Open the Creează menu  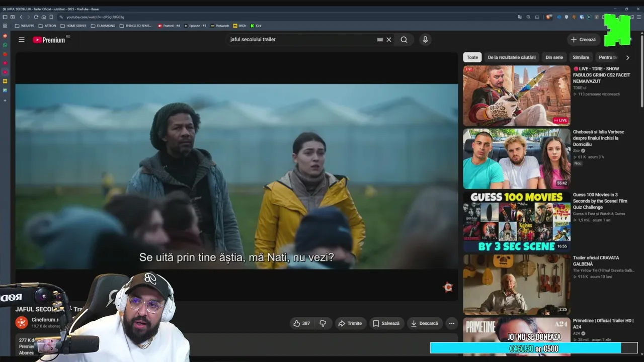pyautogui.click(x=583, y=40)
